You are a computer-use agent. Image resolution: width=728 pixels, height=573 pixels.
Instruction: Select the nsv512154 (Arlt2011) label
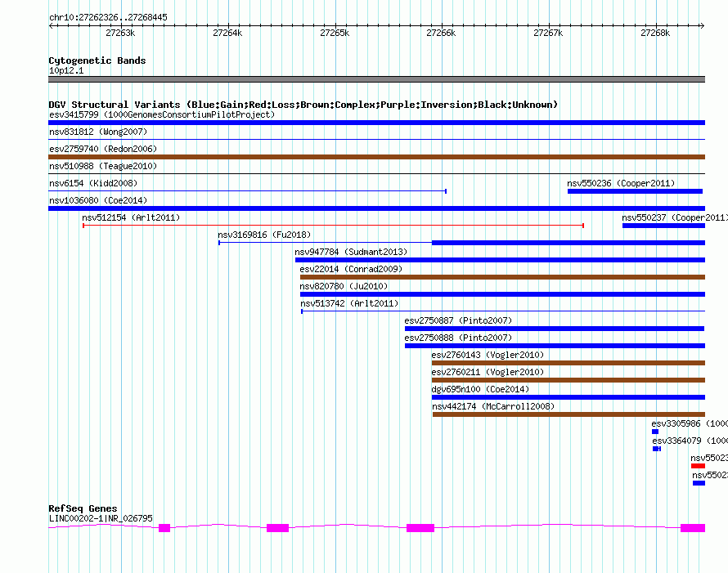point(131,217)
